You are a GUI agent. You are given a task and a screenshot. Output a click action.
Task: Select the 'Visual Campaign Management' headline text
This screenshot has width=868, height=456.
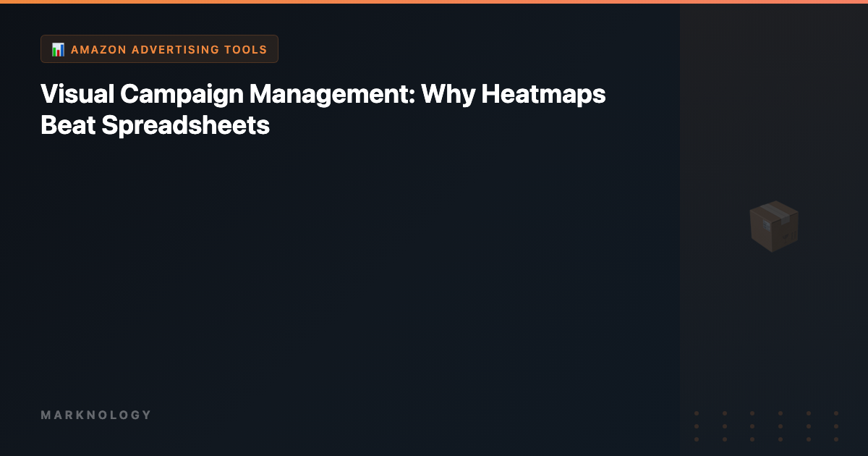(x=323, y=109)
